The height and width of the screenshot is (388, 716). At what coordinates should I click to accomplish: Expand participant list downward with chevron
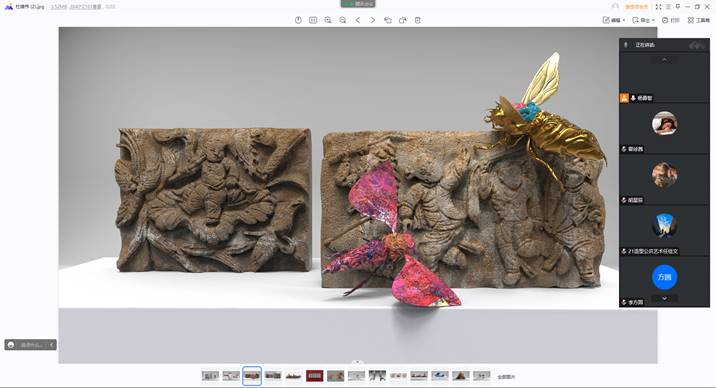pos(664,298)
